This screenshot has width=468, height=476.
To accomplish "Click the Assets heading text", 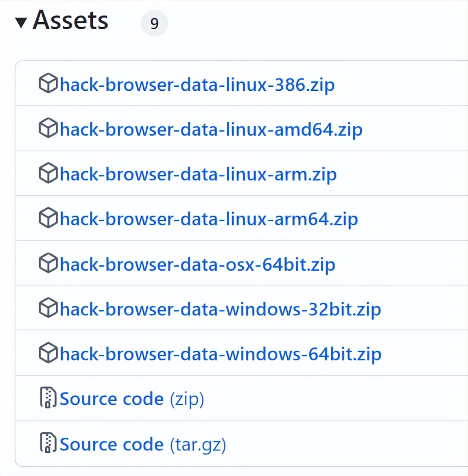I will [x=70, y=20].
